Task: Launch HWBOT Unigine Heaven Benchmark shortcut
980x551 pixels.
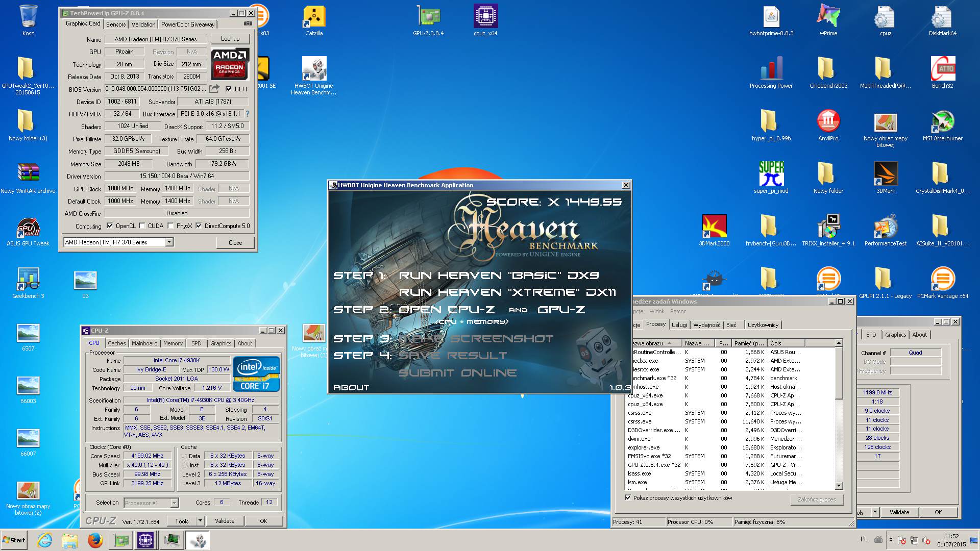Action: point(314,76)
